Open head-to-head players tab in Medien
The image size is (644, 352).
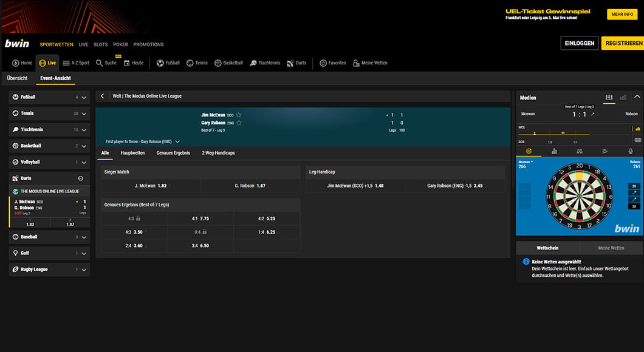click(x=580, y=151)
